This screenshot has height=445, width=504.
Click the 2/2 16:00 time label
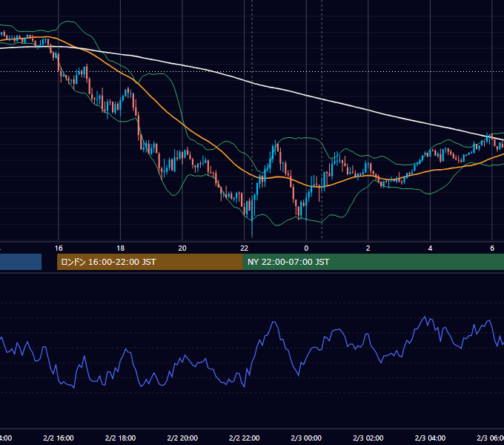pyautogui.click(x=59, y=438)
